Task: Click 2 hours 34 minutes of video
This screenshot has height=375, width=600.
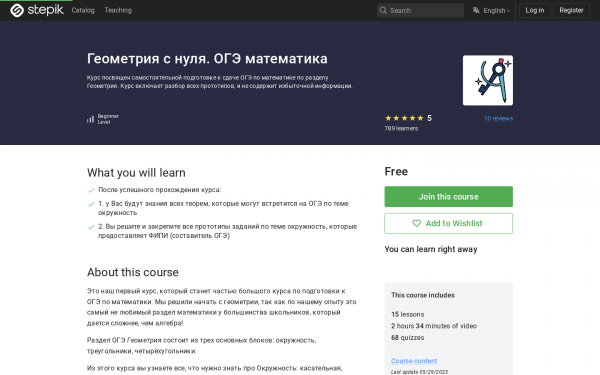Action: tap(434, 326)
